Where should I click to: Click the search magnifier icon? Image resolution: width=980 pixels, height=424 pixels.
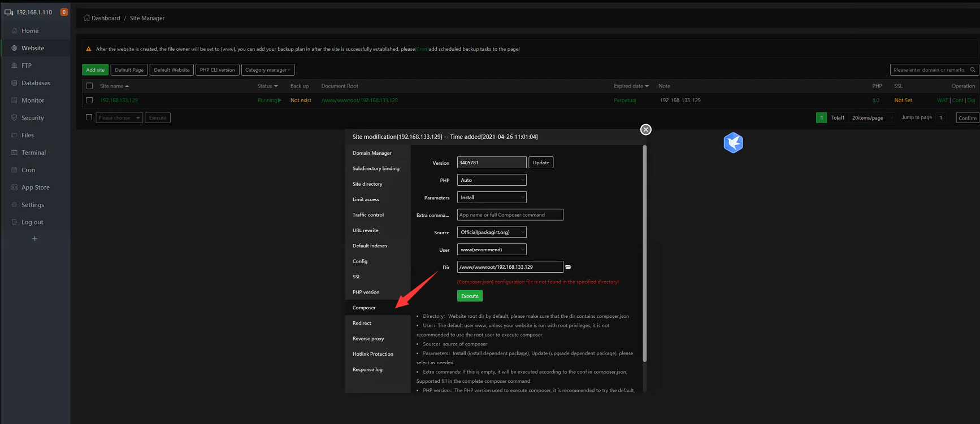click(973, 70)
